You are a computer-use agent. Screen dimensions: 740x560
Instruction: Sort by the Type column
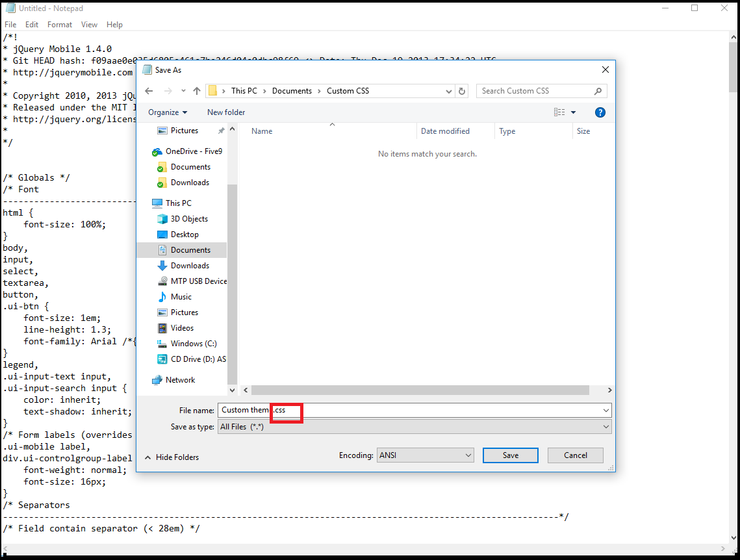507,131
